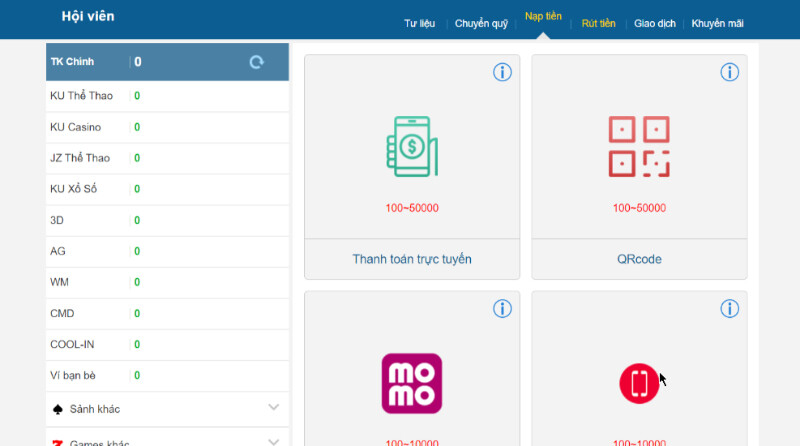
Task: Select the green mobile payment icon
Action: pyautogui.click(x=412, y=146)
